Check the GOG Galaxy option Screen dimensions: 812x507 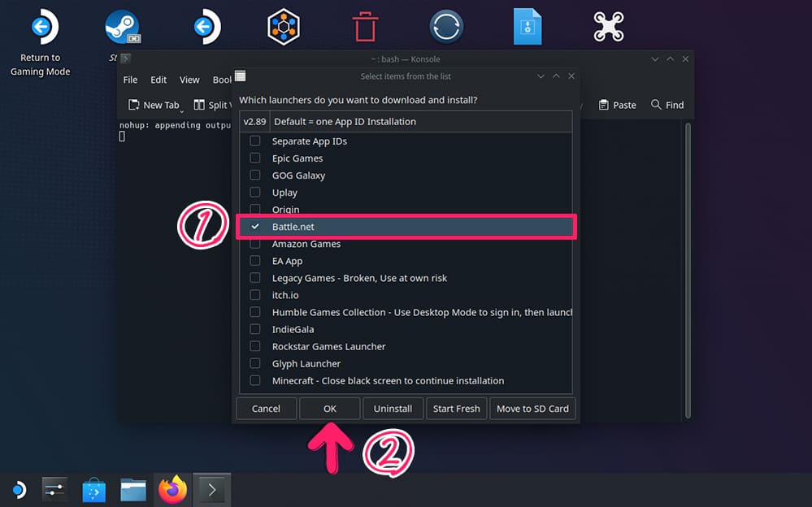click(x=254, y=175)
